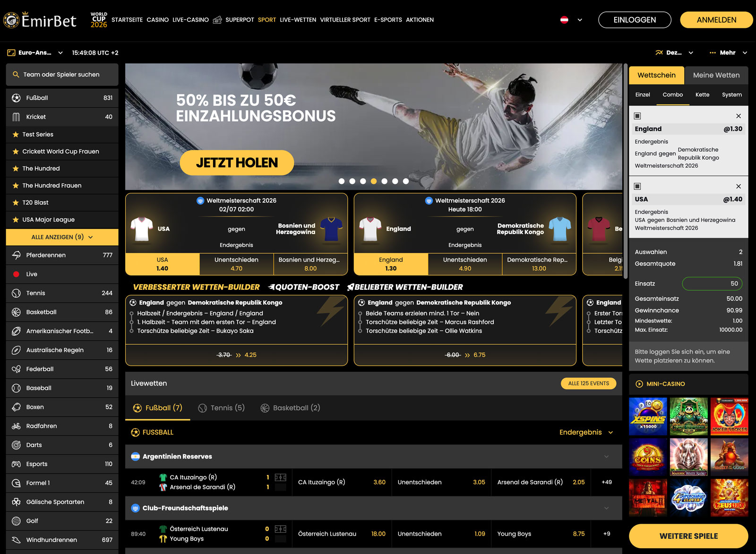Click the Tennis ball sidebar icon
Image resolution: width=756 pixels, height=554 pixels.
[16, 293]
